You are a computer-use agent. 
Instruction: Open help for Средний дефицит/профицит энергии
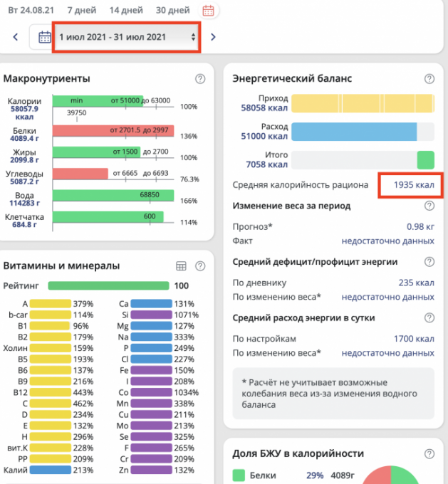coord(429,262)
